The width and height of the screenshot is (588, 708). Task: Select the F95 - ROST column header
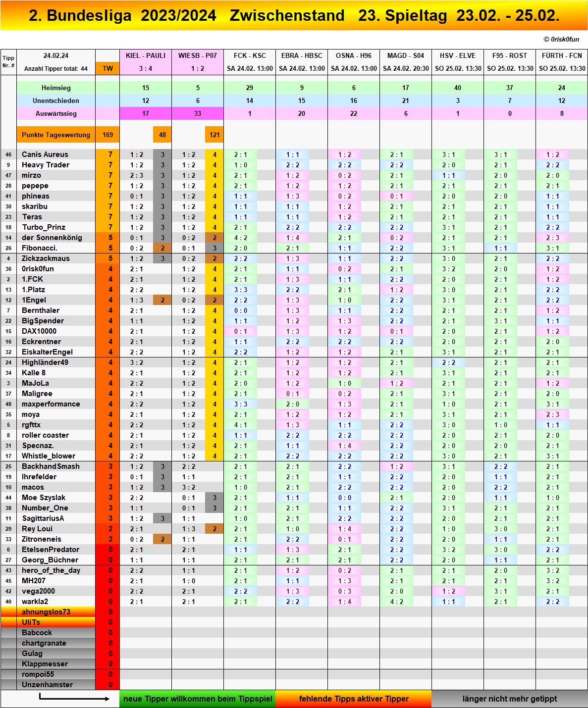click(x=510, y=55)
